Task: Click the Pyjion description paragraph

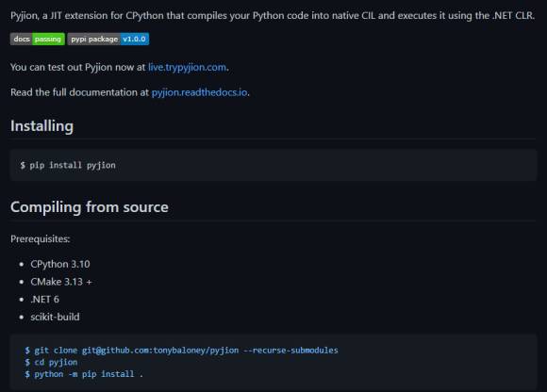Action: (x=273, y=15)
